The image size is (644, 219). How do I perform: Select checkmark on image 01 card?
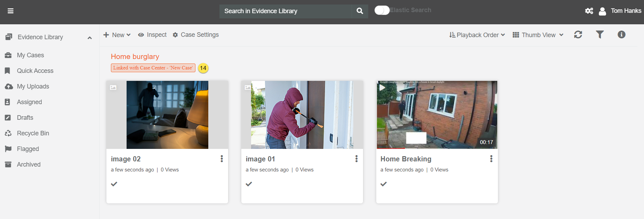click(249, 184)
